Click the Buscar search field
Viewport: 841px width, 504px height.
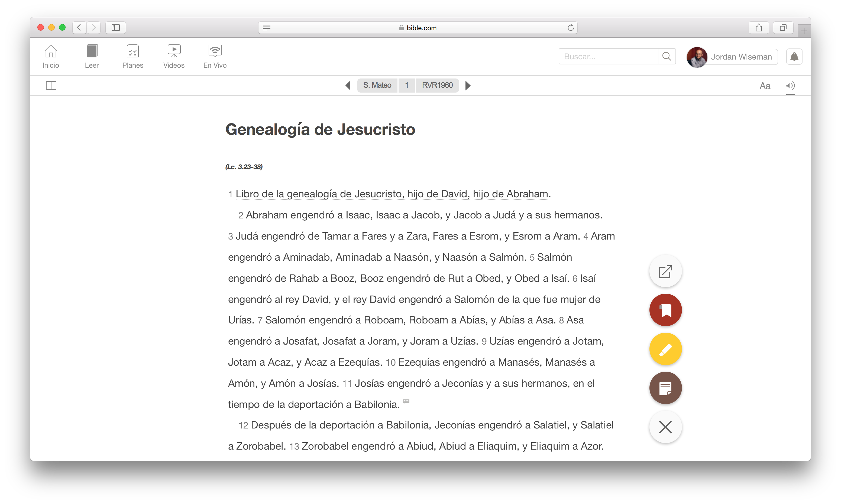[608, 56]
